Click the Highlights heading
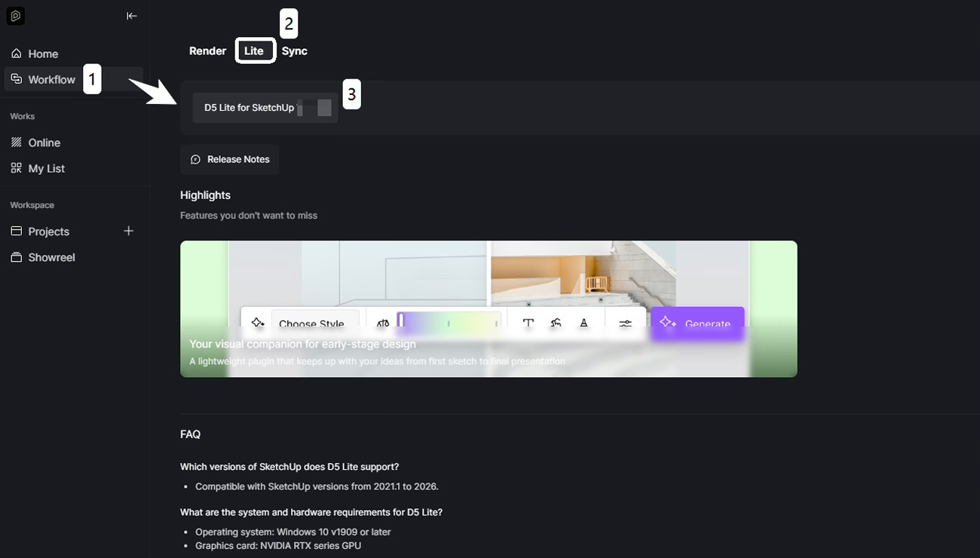The height and width of the screenshot is (558, 980). (205, 195)
